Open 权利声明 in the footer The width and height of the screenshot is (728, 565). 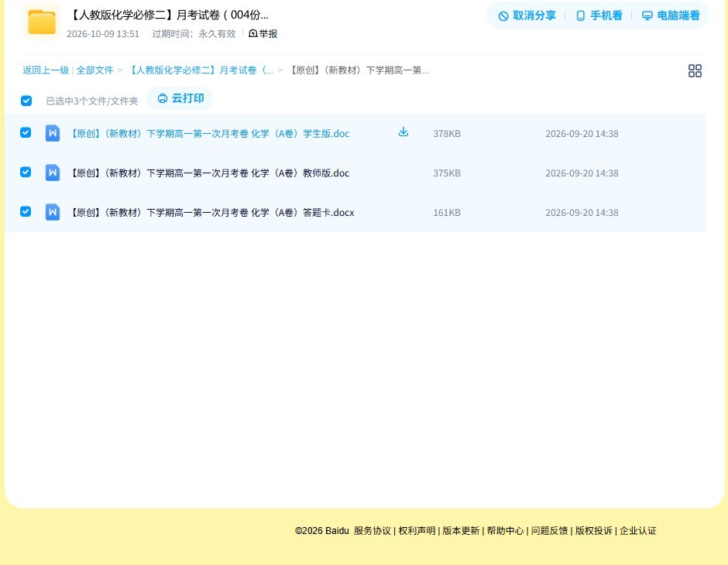(x=417, y=531)
